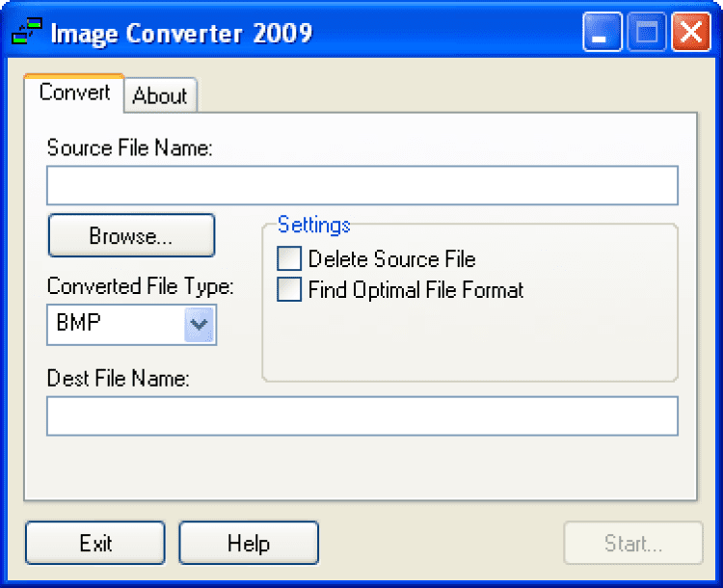Click the "Source File Name:" label
723x588 pixels.
click(x=129, y=148)
